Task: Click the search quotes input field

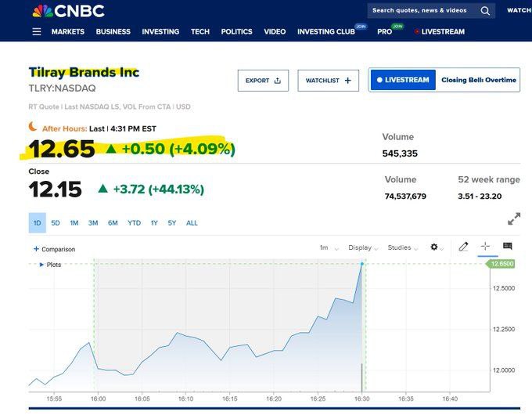Action: (421, 11)
